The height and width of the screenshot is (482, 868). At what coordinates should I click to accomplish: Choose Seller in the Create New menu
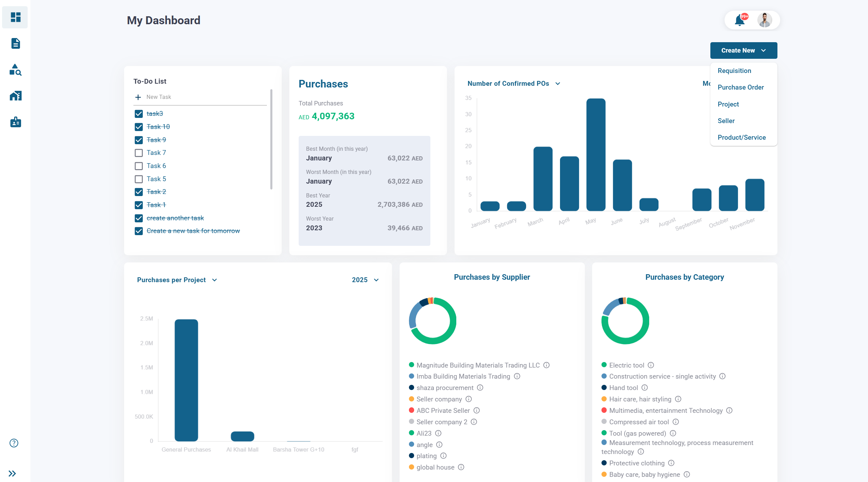click(x=726, y=121)
